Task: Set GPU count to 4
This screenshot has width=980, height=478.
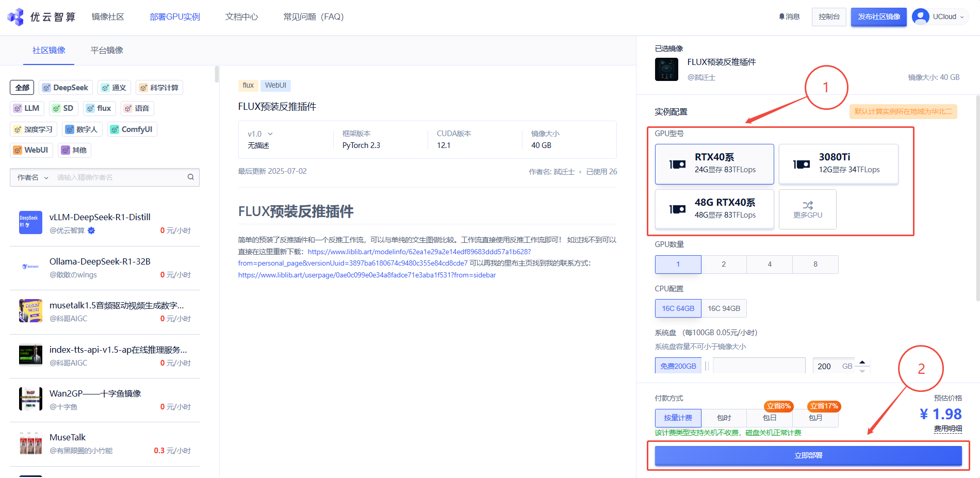Action: click(x=770, y=264)
